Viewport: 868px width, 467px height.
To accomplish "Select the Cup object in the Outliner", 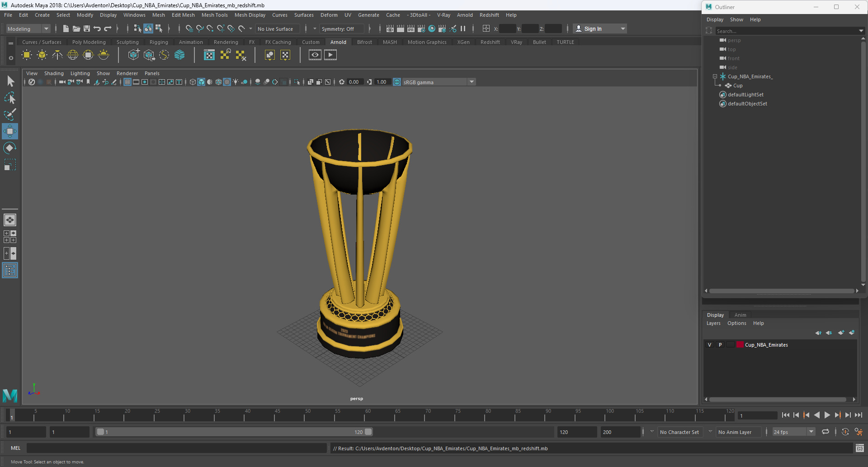I will point(738,86).
